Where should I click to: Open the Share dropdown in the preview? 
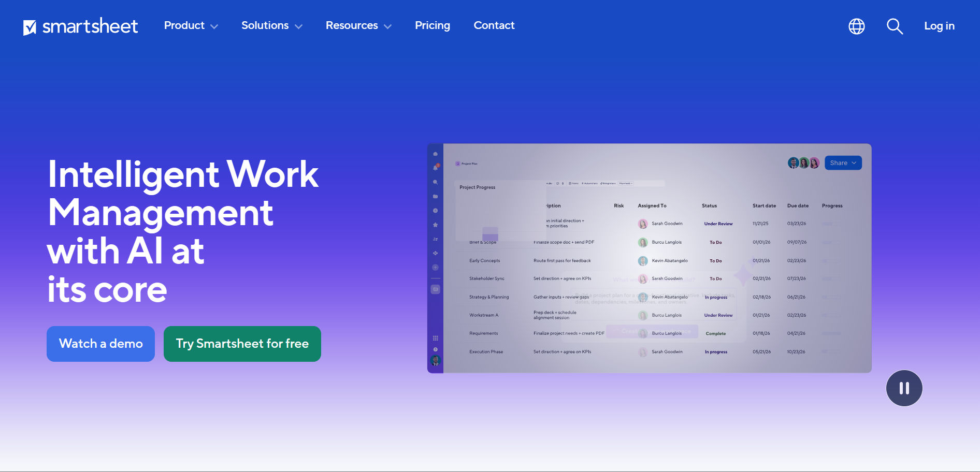[x=843, y=163]
